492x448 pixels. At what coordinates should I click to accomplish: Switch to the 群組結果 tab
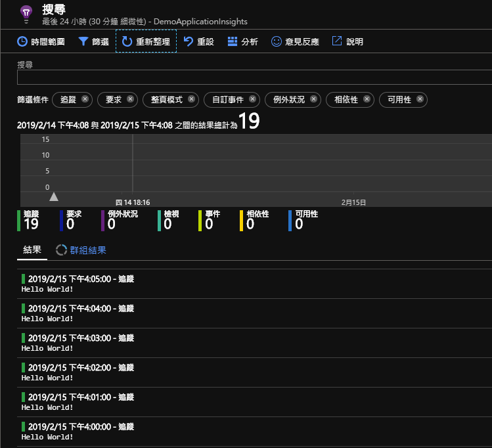coord(87,250)
